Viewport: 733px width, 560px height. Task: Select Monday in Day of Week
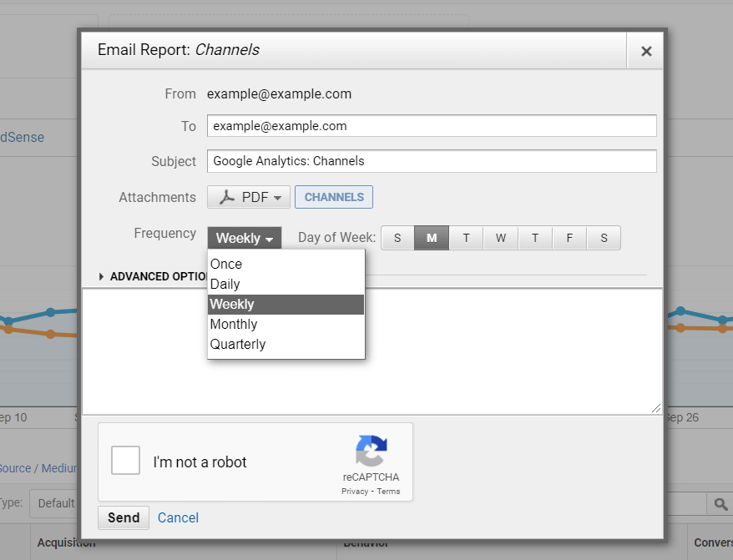click(x=432, y=238)
